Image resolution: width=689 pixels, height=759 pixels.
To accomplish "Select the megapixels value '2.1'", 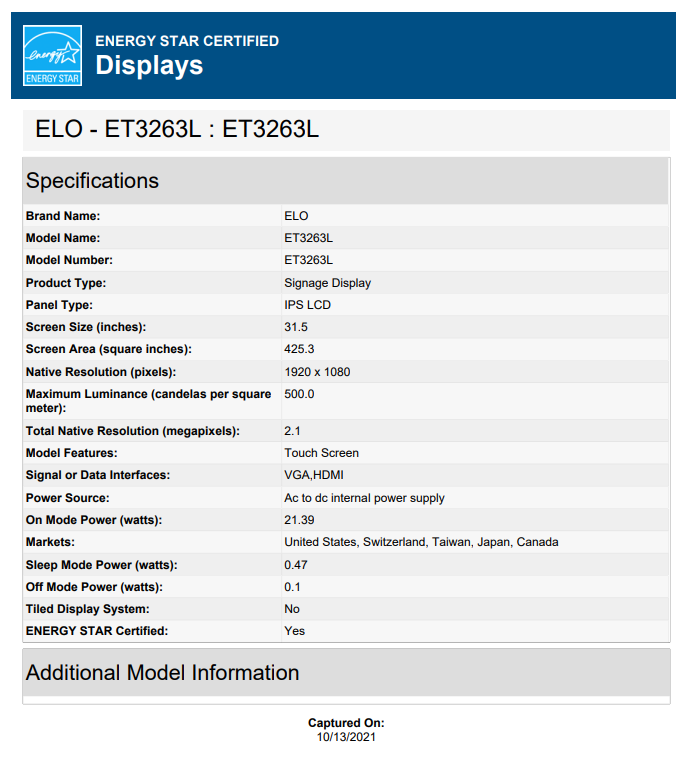I will [292, 431].
